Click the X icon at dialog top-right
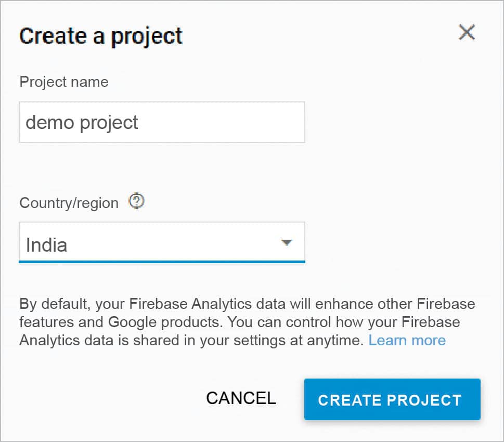Viewport: 504px width, 442px height. [x=467, y=33]
